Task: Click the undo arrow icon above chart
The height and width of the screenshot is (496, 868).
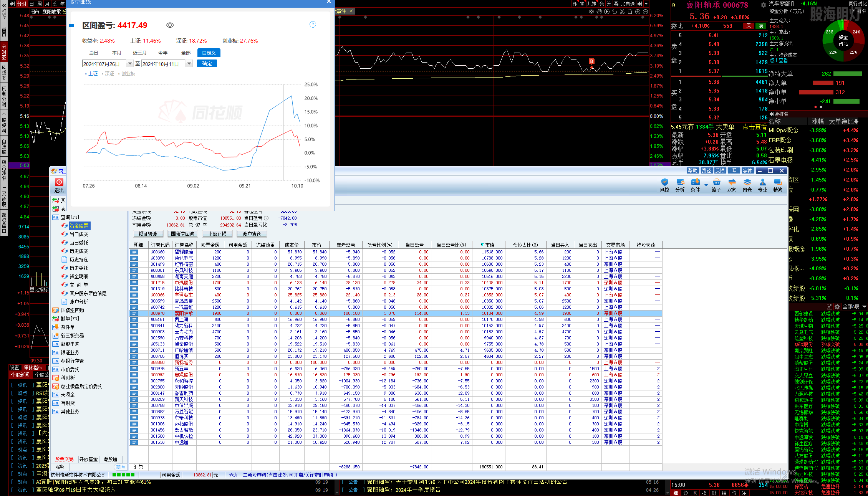Action: tap(615, 12)
